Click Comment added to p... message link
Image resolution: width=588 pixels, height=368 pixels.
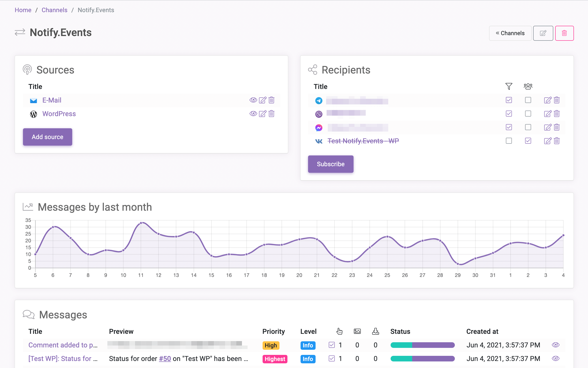[63, 345]
